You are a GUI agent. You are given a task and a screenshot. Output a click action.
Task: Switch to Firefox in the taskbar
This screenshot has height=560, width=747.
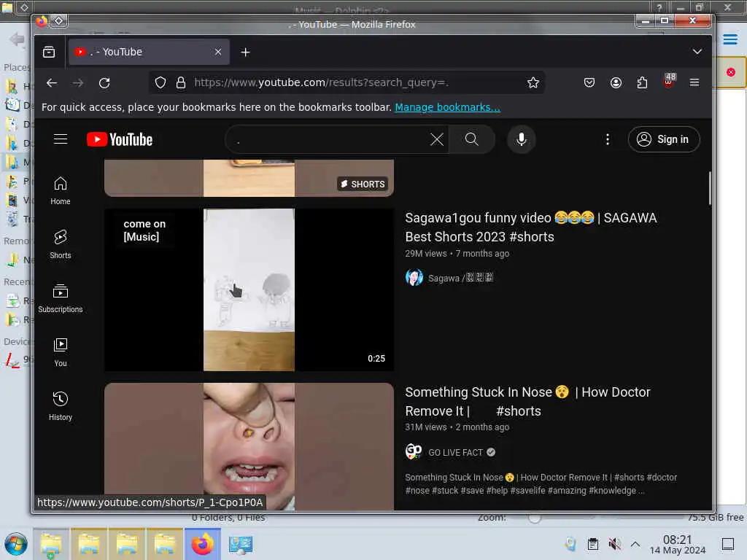click(x=203, y=544)
